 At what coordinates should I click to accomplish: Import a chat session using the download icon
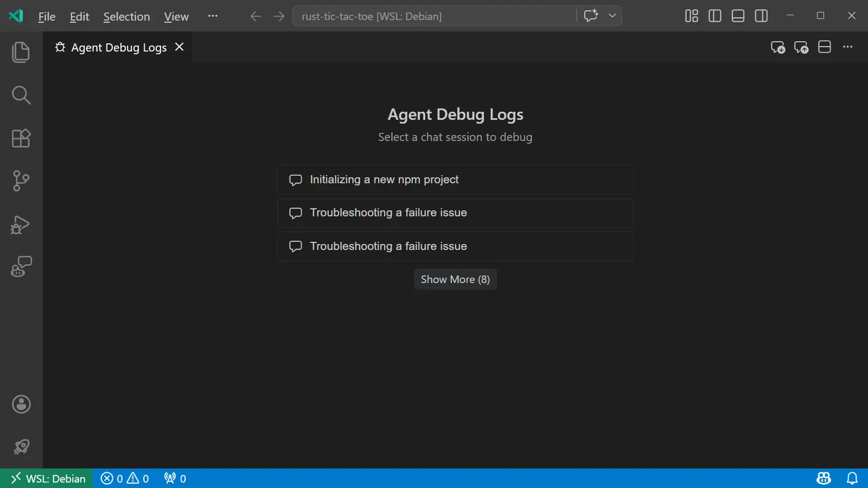[778, 47]
